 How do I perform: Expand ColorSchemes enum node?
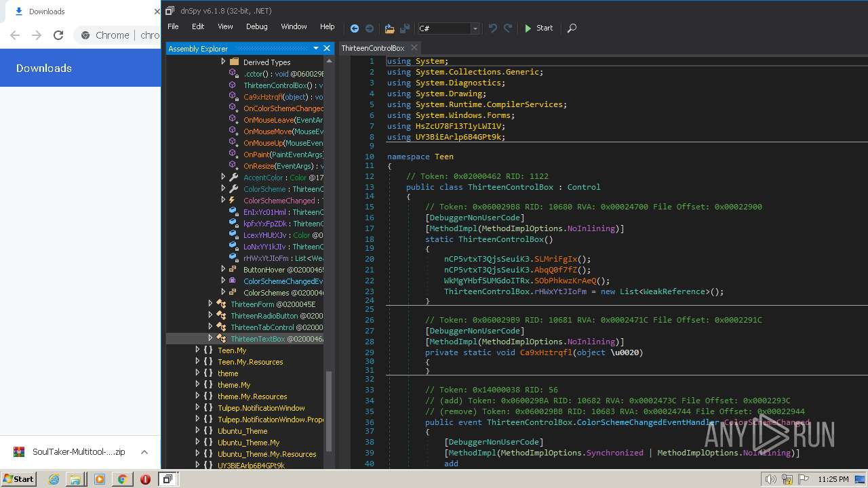[x=223, y=292]
